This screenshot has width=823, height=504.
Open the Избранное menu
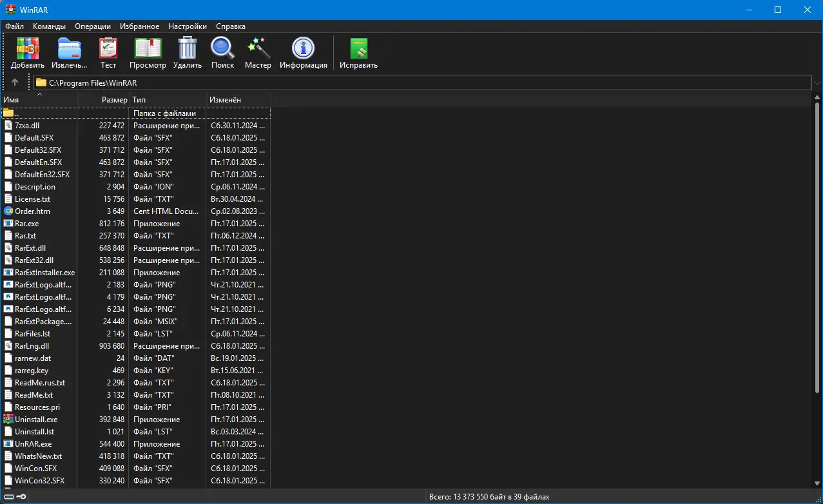pos(139,26)
